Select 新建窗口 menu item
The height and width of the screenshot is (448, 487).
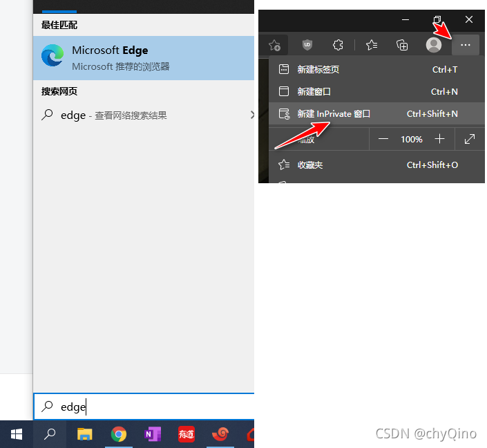pos(376,91)
